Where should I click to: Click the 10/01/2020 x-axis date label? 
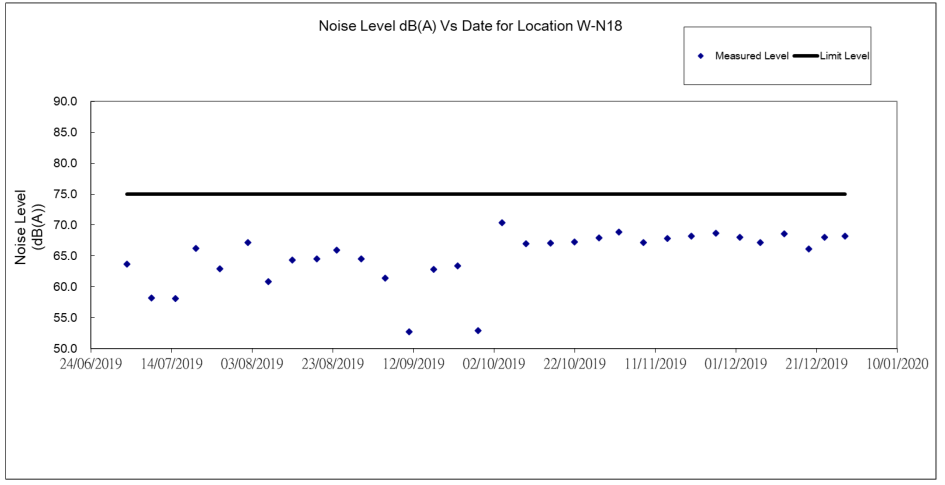896,364
